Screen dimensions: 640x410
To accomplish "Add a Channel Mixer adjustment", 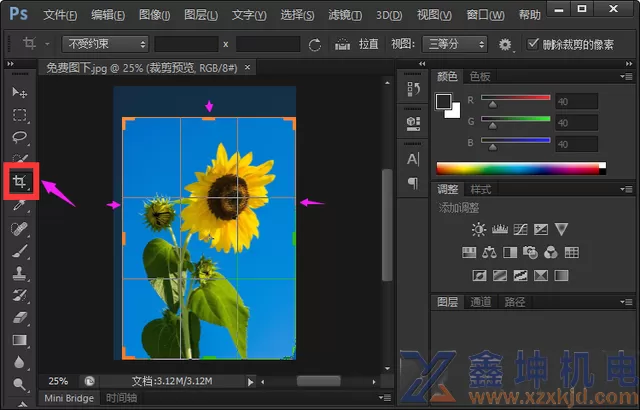I will [x=551, y=253].
